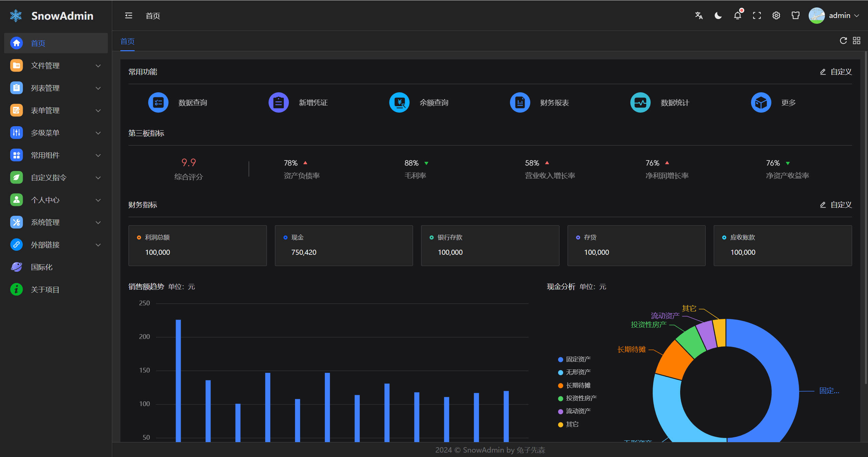
Task: Expand the 自定义指令 menu chevron
Action: (98, 178)
